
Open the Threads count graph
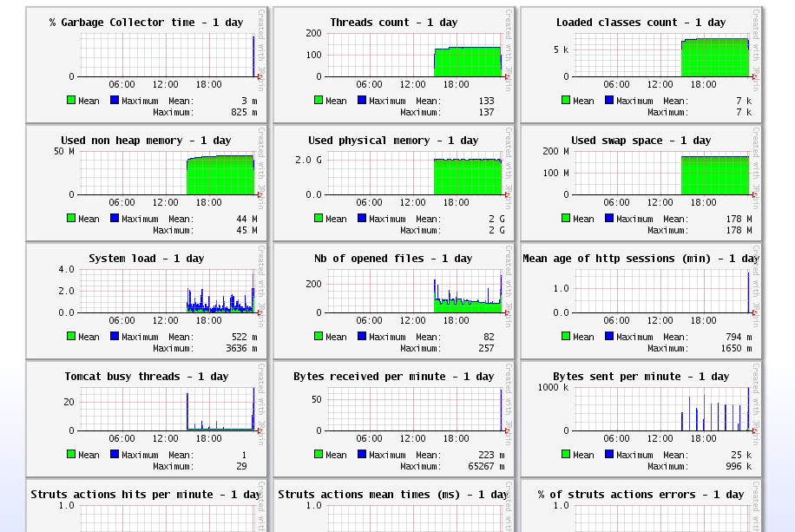394,65
